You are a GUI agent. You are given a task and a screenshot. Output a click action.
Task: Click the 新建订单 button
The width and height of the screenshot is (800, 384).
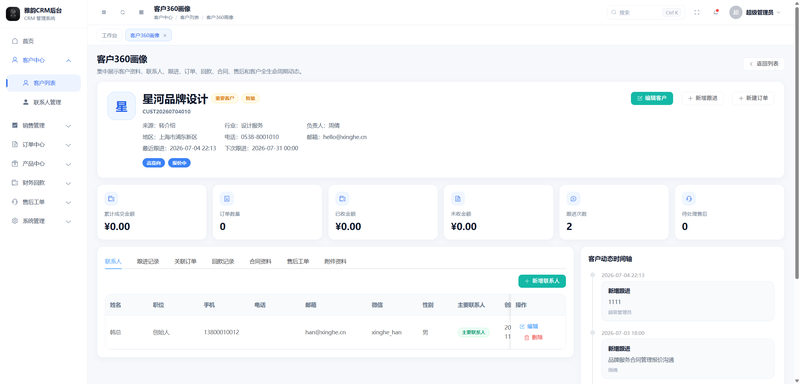pyautogui.click(x=753, y=98)
